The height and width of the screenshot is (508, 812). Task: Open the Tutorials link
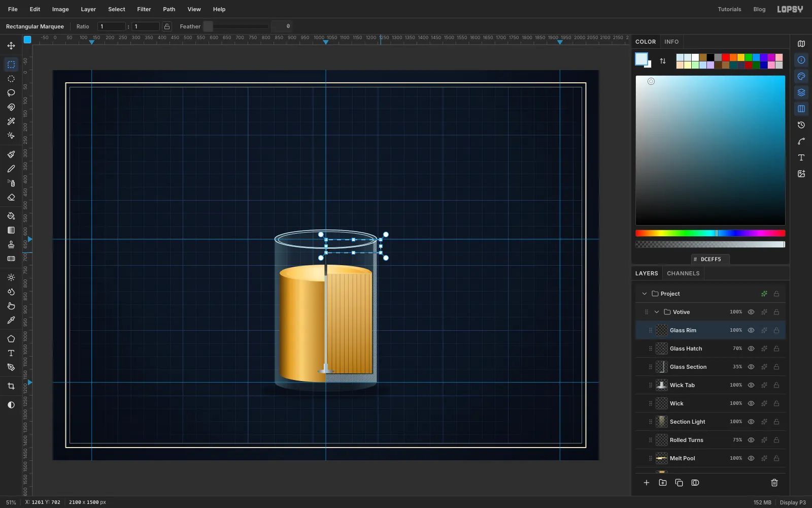729,9
